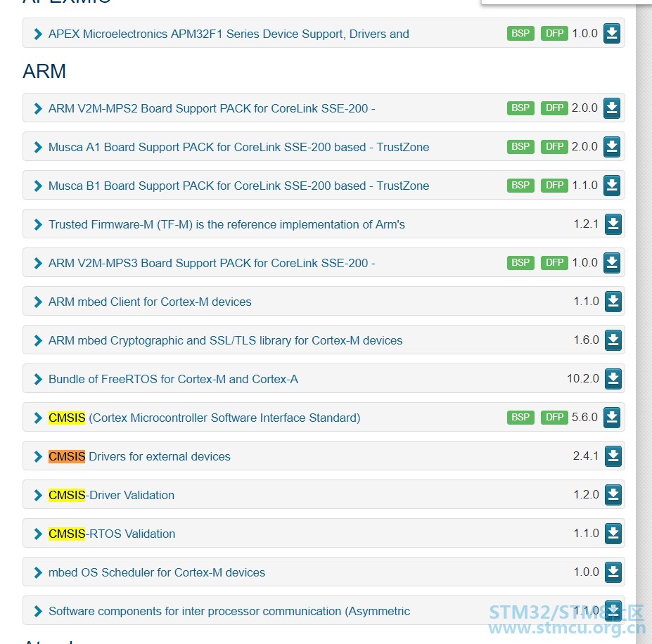This screenshot has width=652, height=644.
Task: Expand CMSIS-Driver Validation entry
Action: 38,495
